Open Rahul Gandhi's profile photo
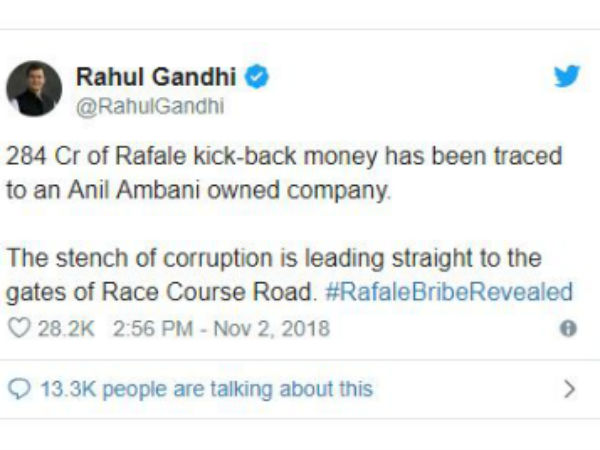Image resolution: width=600 pixels, height=450 pixels. point(35,88)
